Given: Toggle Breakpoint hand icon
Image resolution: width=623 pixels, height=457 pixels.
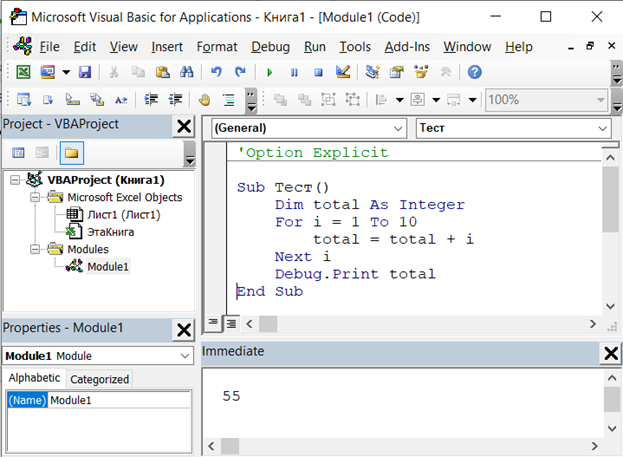Looking at the screenshot, I should point(205,99).
